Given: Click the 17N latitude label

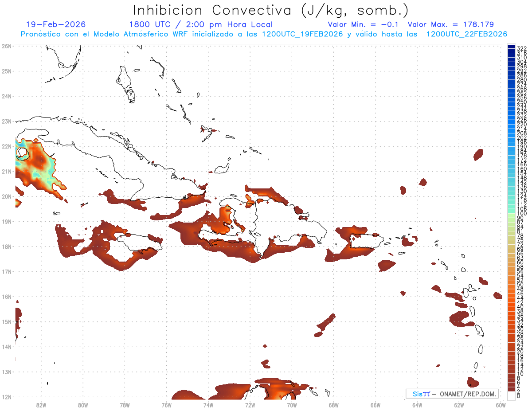Looking at the screenshot, I should 7,271.
